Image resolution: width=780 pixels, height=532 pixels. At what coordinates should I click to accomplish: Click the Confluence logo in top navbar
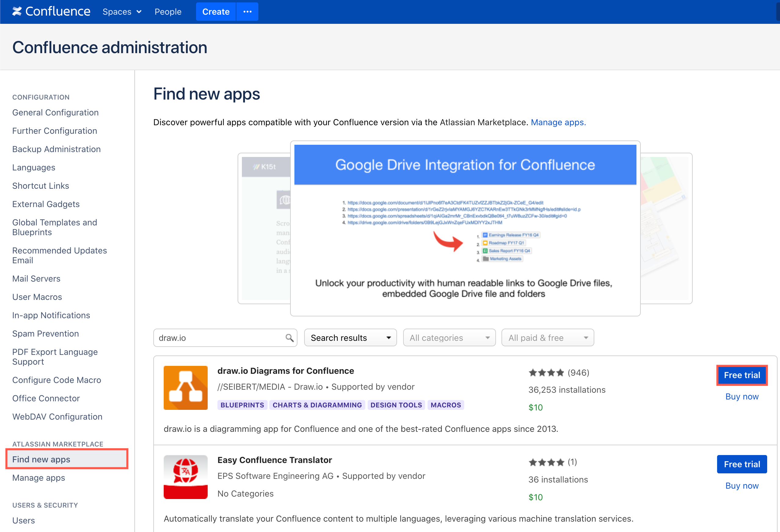(50, 11)
